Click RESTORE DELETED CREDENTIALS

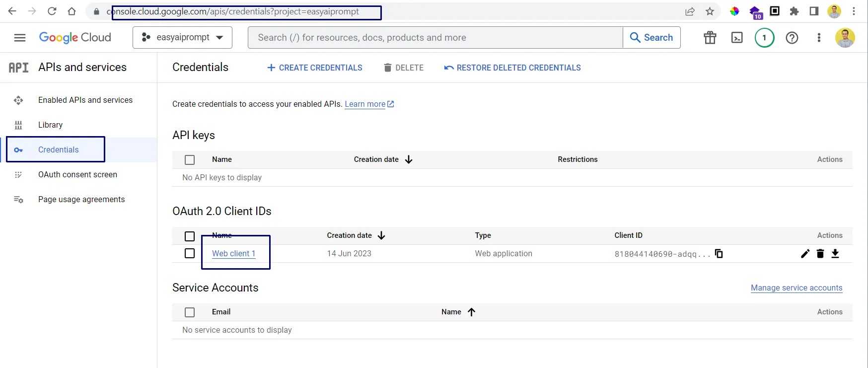pos(512,68)
